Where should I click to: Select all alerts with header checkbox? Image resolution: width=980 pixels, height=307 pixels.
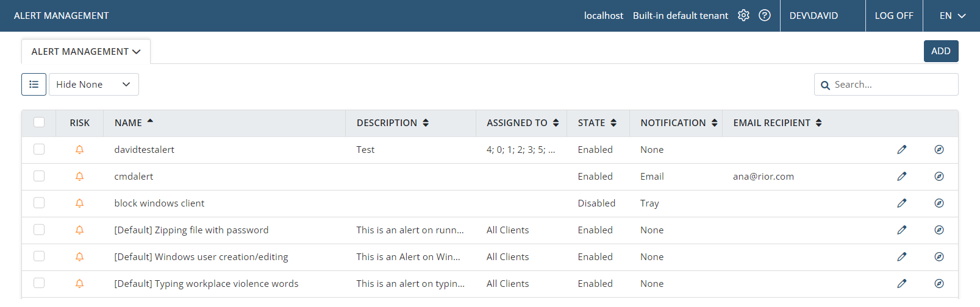pos(39,122)
